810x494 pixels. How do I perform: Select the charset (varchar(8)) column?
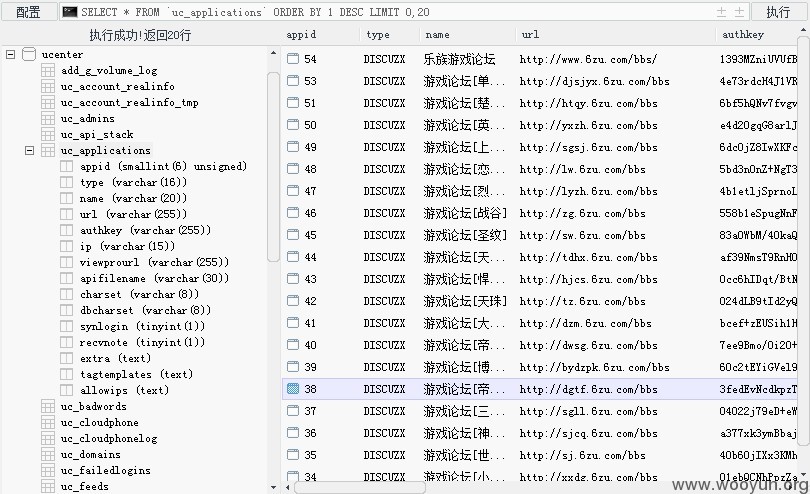point(139,295)
